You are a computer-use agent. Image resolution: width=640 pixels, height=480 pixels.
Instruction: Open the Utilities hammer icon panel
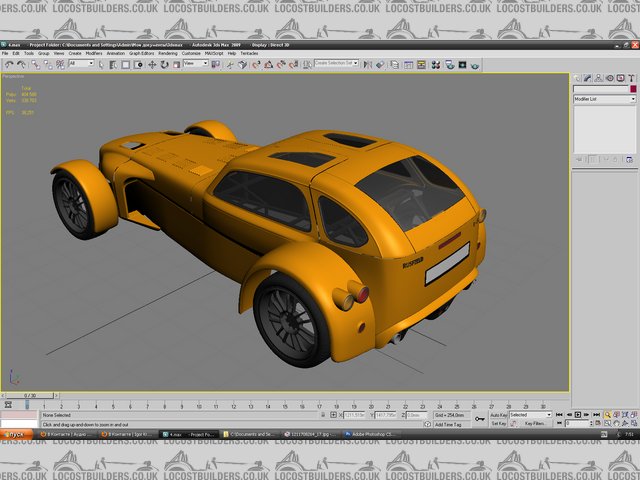coord(629,77)
